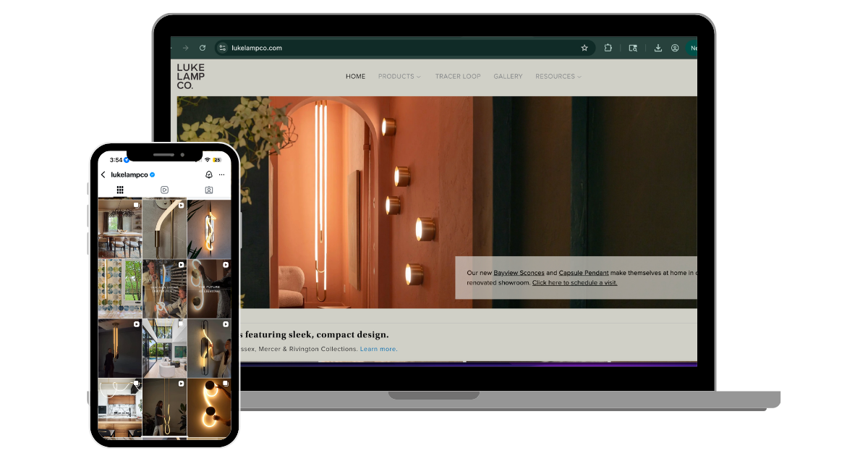Image resolution: width=868 pixels, height=456 pixels.
Task: Follow the Capsule Pendant link
Action: click(584, 273)
